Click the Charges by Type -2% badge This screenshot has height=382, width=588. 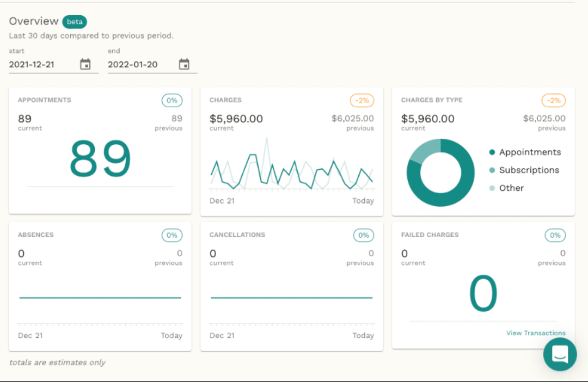pyautogui.click(x=554, y=101)
